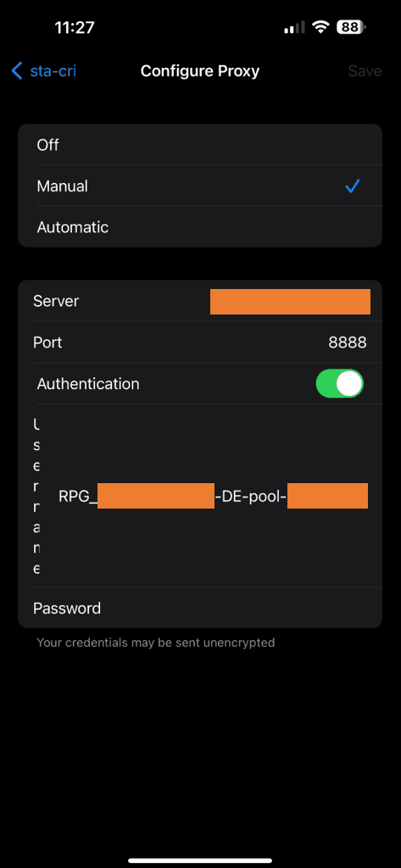The height and width of the screenshot is (868, 401).
Task: Tap the 11:27 clock in status bar
Action: click(x=75, y=28)
